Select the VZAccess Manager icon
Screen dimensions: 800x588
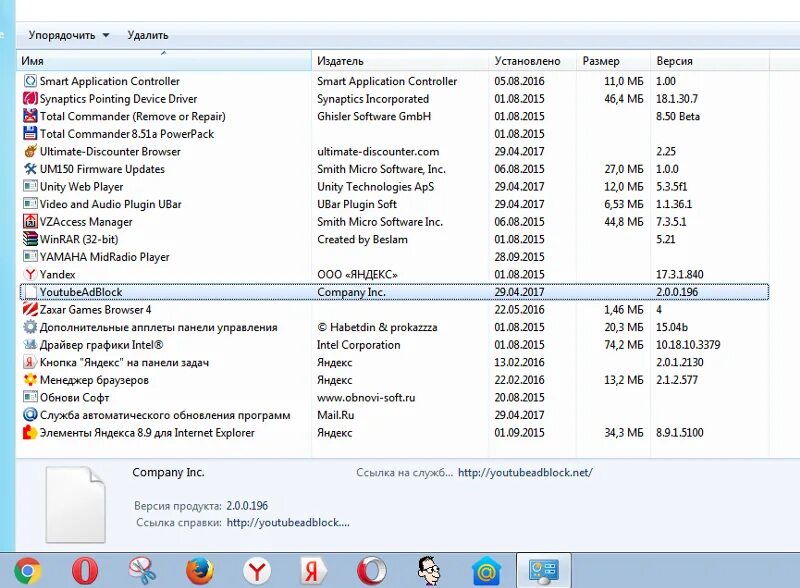(x=30, y=222)
